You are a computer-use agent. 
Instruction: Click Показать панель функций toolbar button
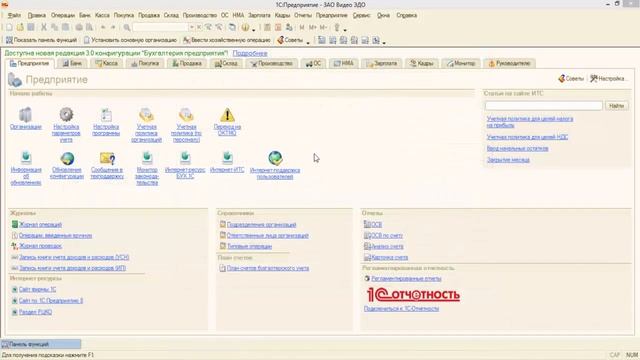pos(41,40)
